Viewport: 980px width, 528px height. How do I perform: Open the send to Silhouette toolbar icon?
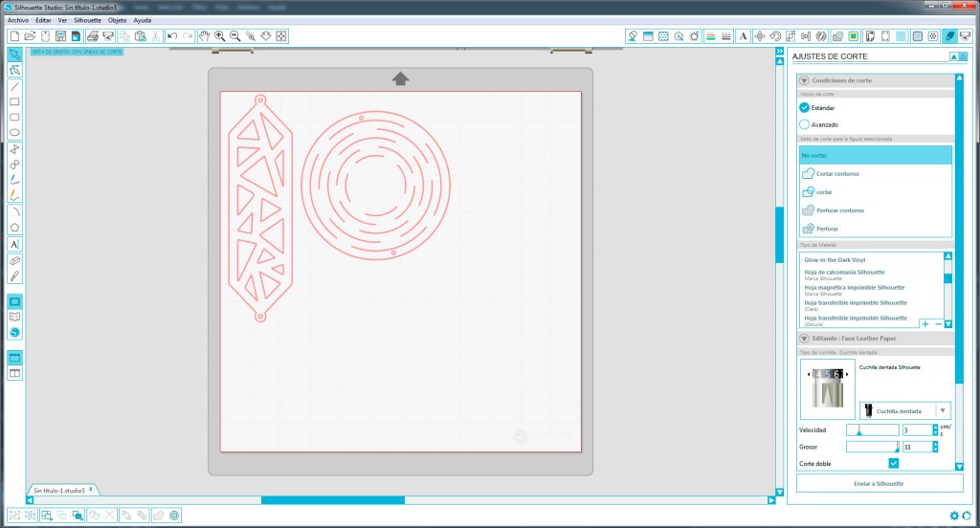[x=965, y=36]
